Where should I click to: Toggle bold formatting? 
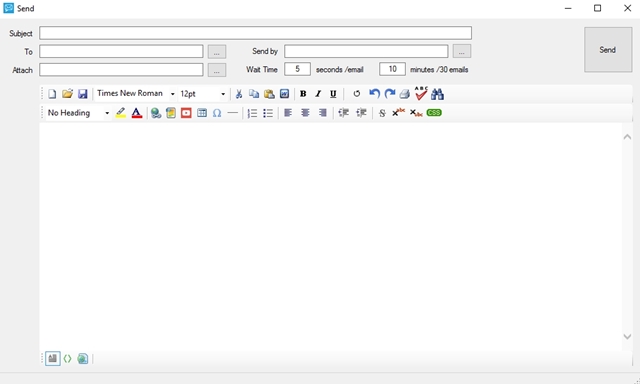(x=303, y=94)
